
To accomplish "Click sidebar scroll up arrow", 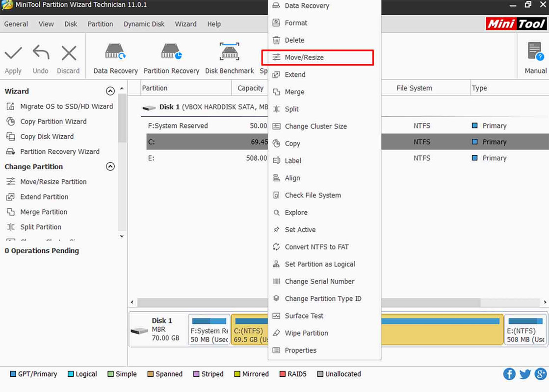I will click(x=122, y=89).
